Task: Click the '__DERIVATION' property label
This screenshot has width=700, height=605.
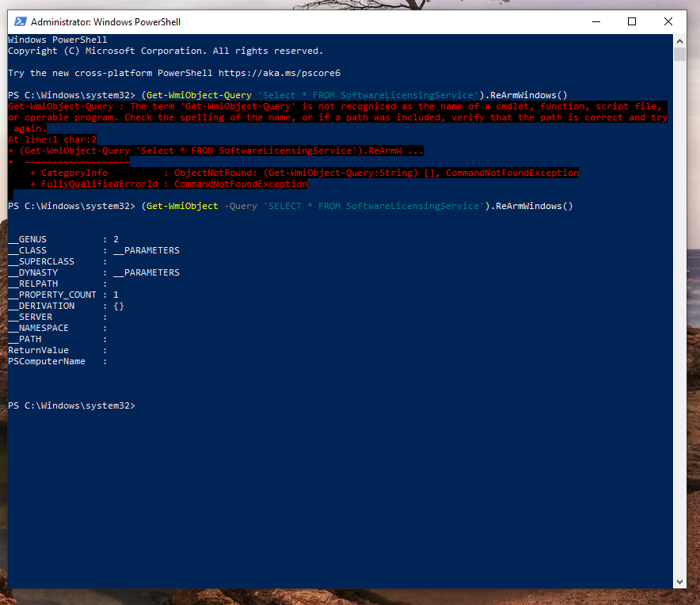Action: click(41, 306)
